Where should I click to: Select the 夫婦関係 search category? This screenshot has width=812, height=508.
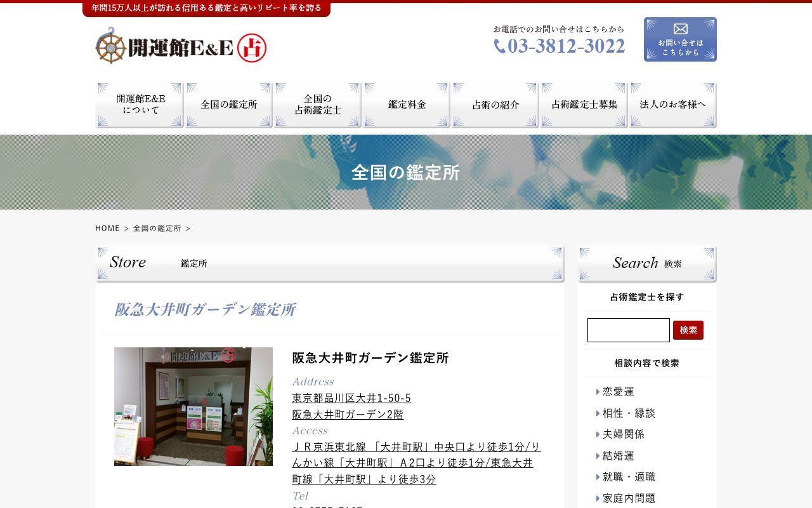click(624, 434)
